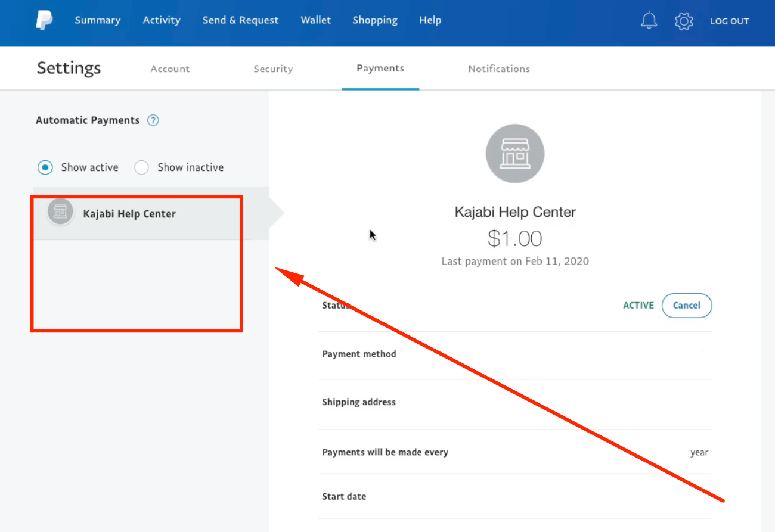Click the Automatic Payments heading
775x532 pixels.
[88, 120]
